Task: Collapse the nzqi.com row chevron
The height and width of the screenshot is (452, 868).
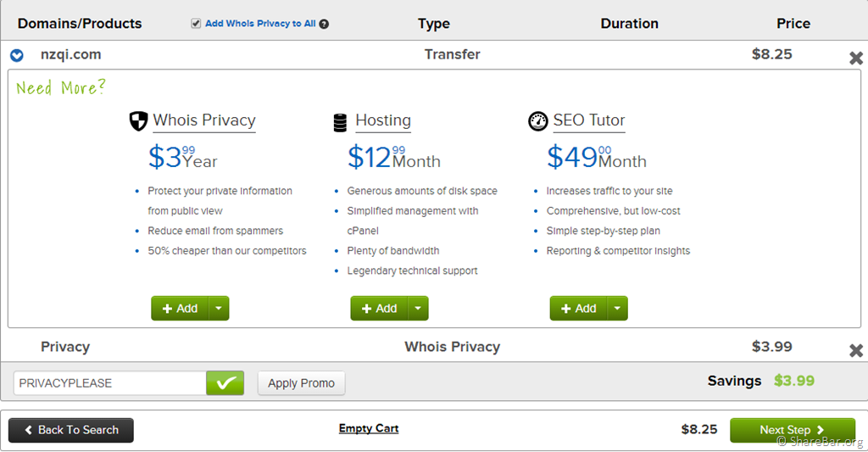Action: pyautogui.click(x=17, y=56)
